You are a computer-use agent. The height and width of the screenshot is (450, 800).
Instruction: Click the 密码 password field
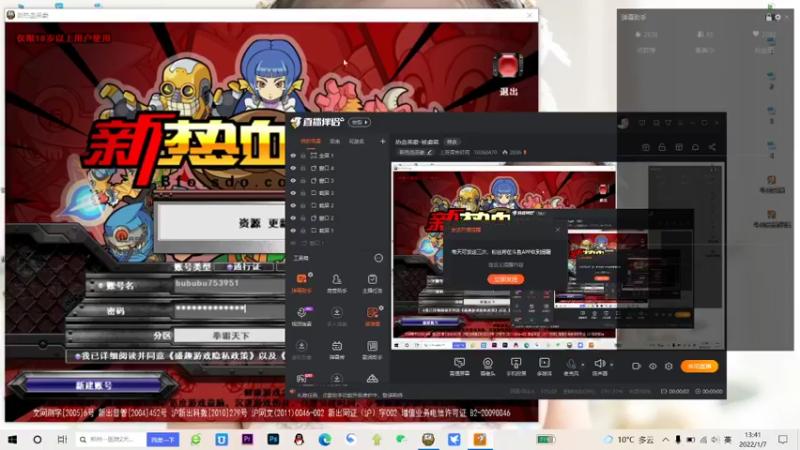[x=230, y=309]
